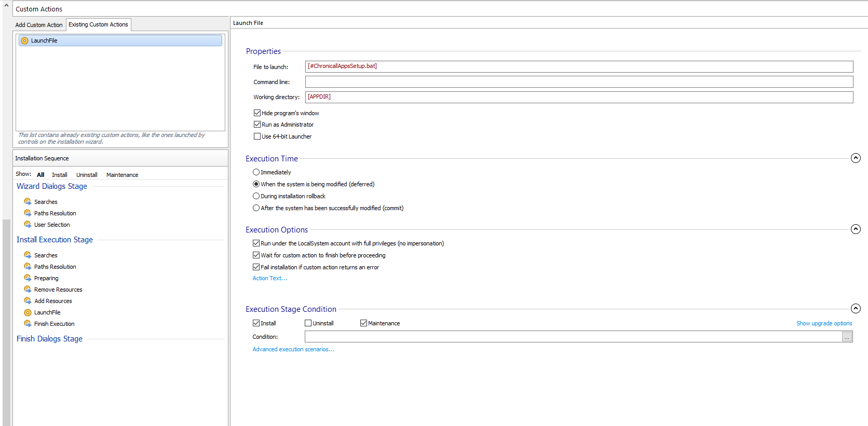This screenshot has height=426, width=868.
Task: Click the Searches icon under Wizard Dialogs Stage
Action: pos(28,201)
